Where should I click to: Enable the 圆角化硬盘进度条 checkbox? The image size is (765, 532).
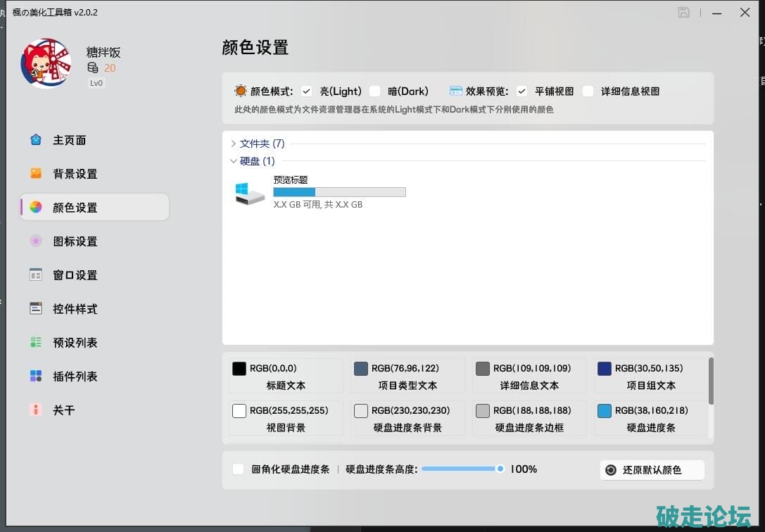pos(239,469)
